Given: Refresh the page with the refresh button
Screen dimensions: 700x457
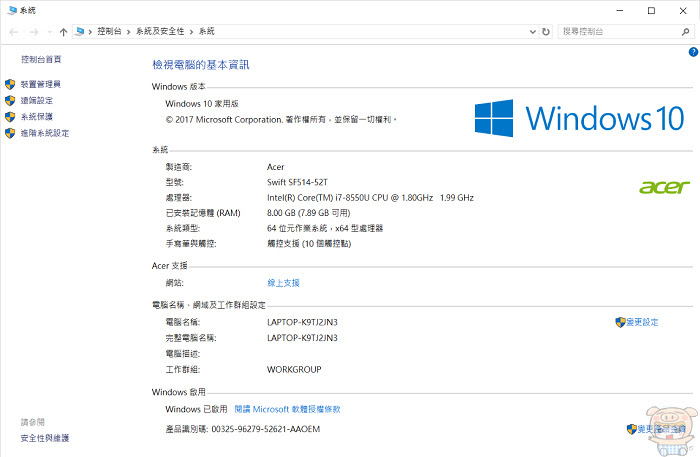Looking at the screenshot, I should tap(546, 32).
